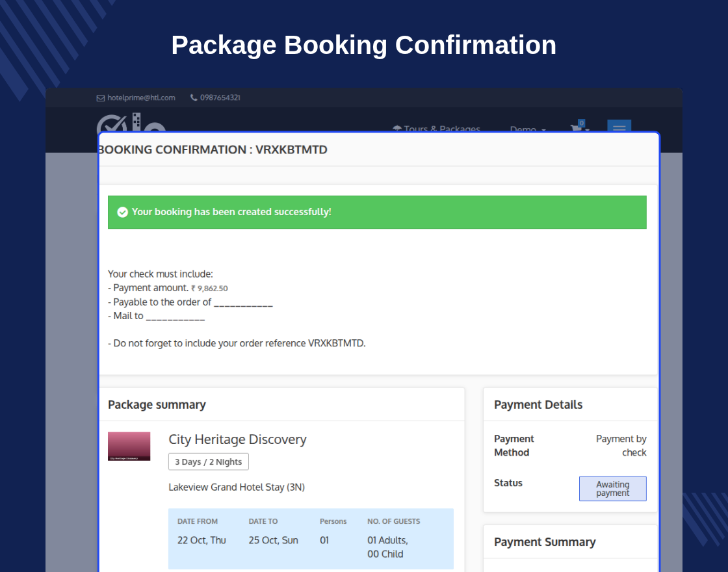This screenshot has height=572, width=728.
Task: Click the 22 Oct, Thu date value
Action: pos(201,540)
